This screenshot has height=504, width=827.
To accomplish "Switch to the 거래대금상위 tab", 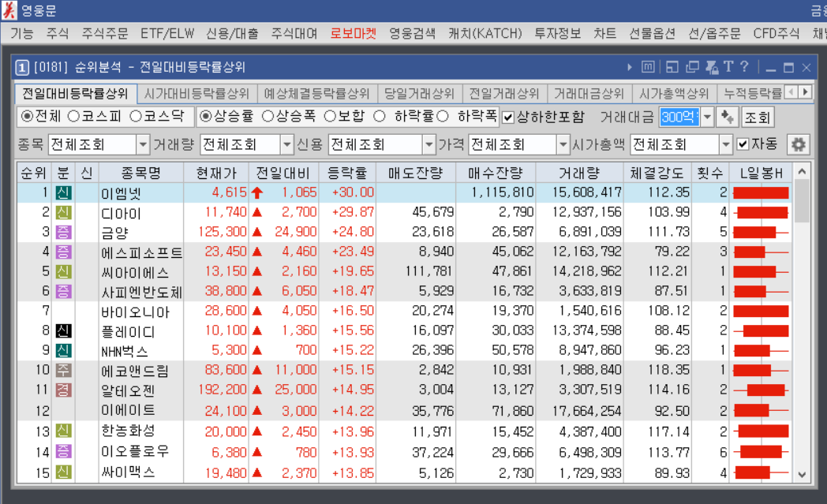I will click(x=589, y=94).
